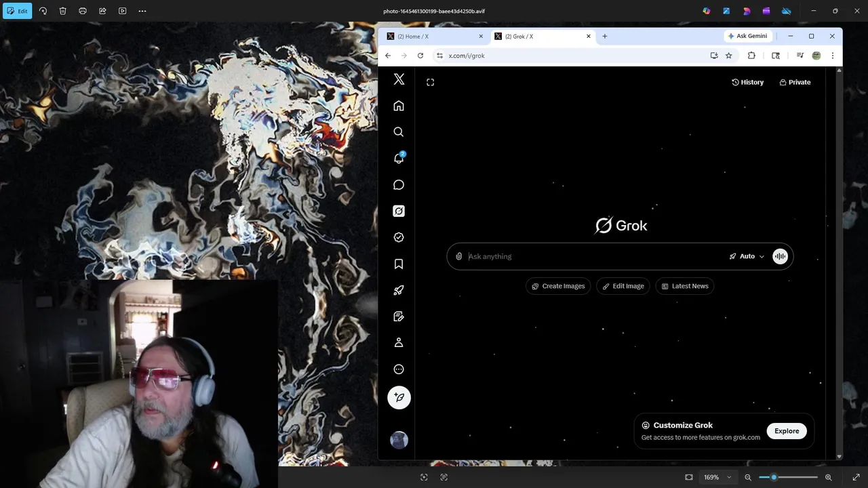Screen dimensions: 868x488
Task: Open a new browser tab
Action: pos(604,37)
